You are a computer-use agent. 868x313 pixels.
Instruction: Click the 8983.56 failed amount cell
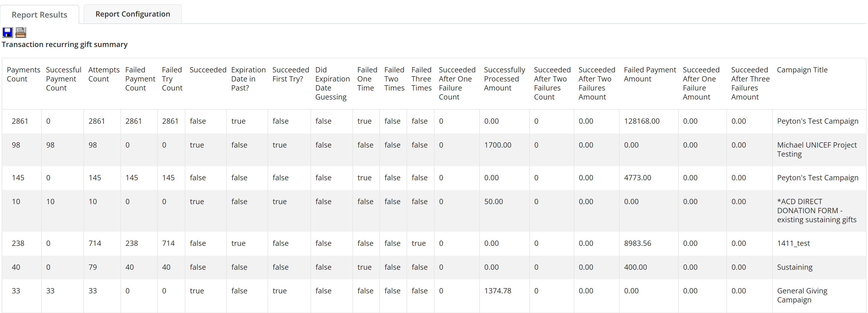(x=637, y=243)
